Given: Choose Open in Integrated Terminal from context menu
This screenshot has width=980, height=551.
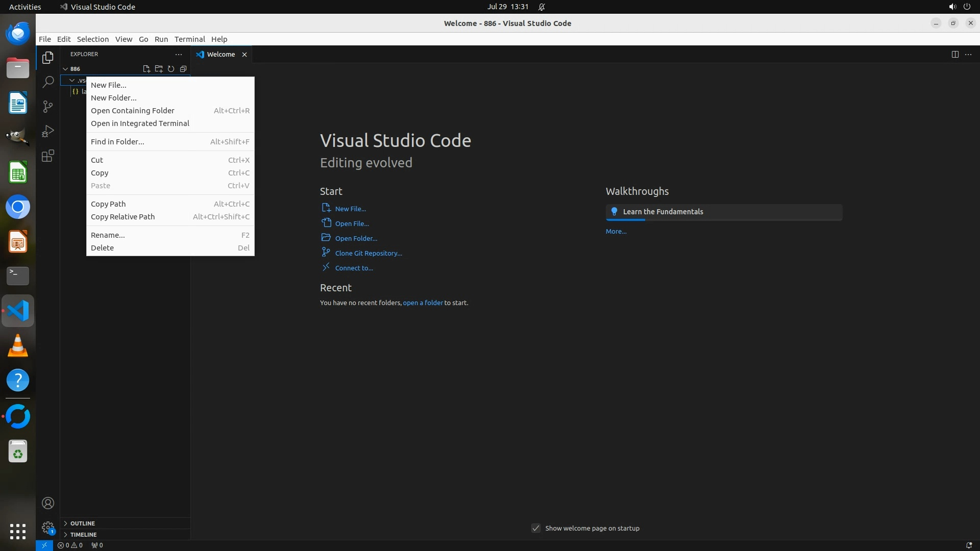Looking at the screenshot, I should point(140,123).
